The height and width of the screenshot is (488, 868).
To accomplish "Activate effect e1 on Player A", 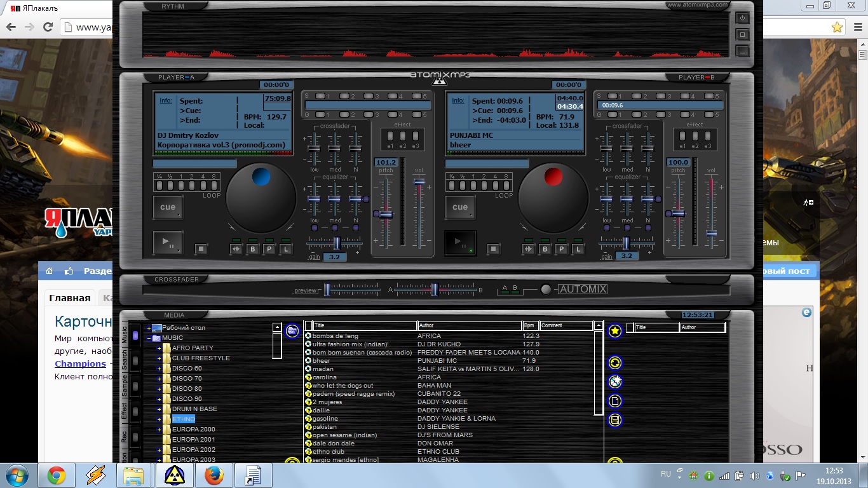I will [x=391, y=136].
